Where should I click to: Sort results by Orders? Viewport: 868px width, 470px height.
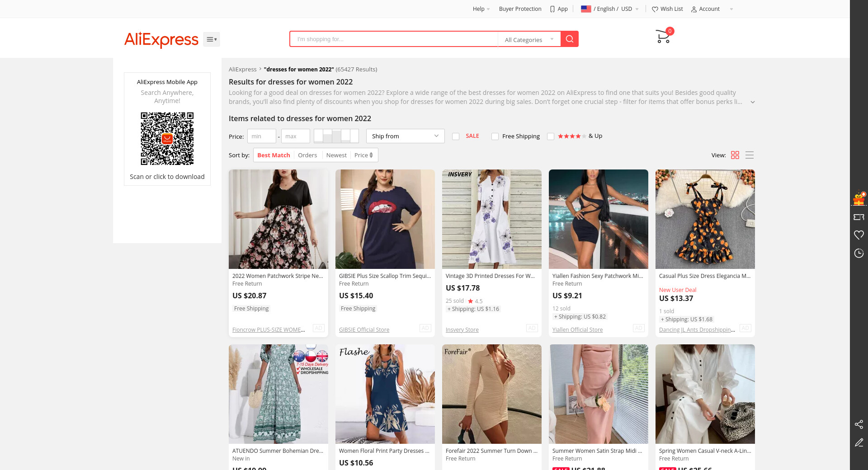click(x=307, y=155)
